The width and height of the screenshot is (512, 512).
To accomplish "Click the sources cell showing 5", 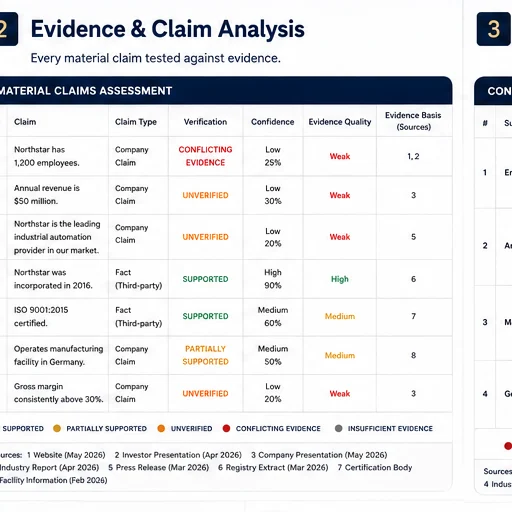I will pyautogui.click(x=413, y=237).
